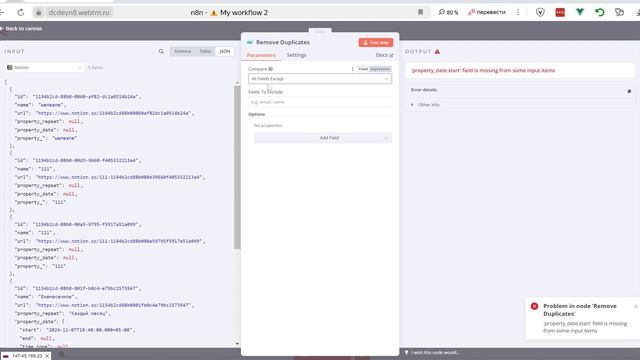Click the red square extension icon
The width and height of the screenshot is (640, 360).
[x=560, y=12]
